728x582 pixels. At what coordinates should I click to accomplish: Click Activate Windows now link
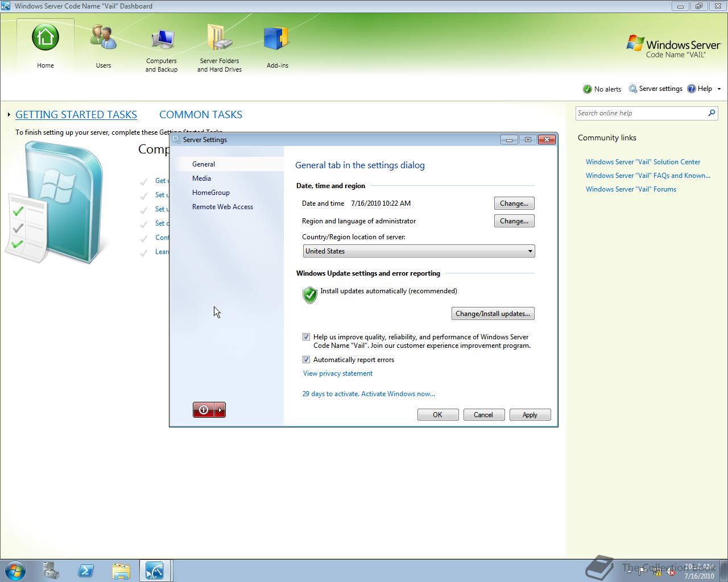(398, 394)
